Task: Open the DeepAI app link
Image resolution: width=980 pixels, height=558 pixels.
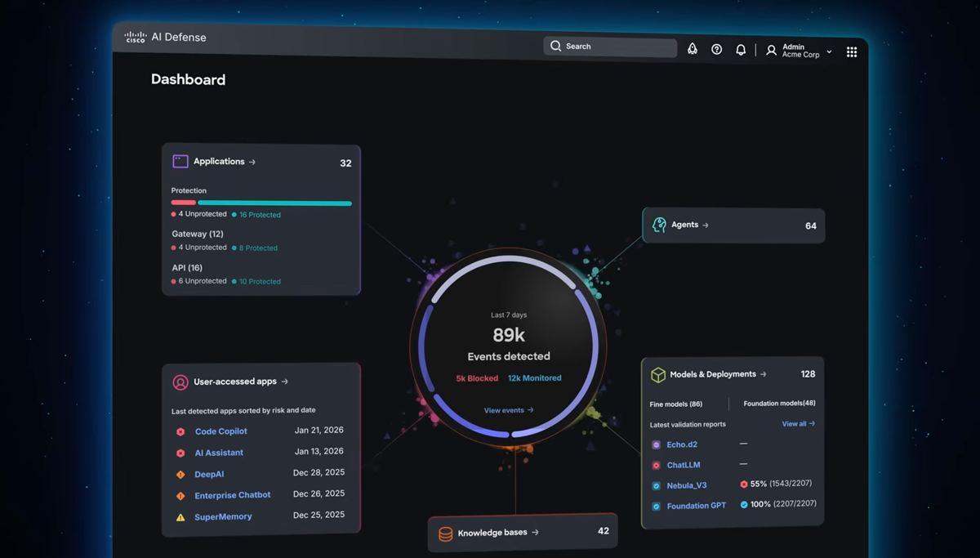Action: coord(209,474)
